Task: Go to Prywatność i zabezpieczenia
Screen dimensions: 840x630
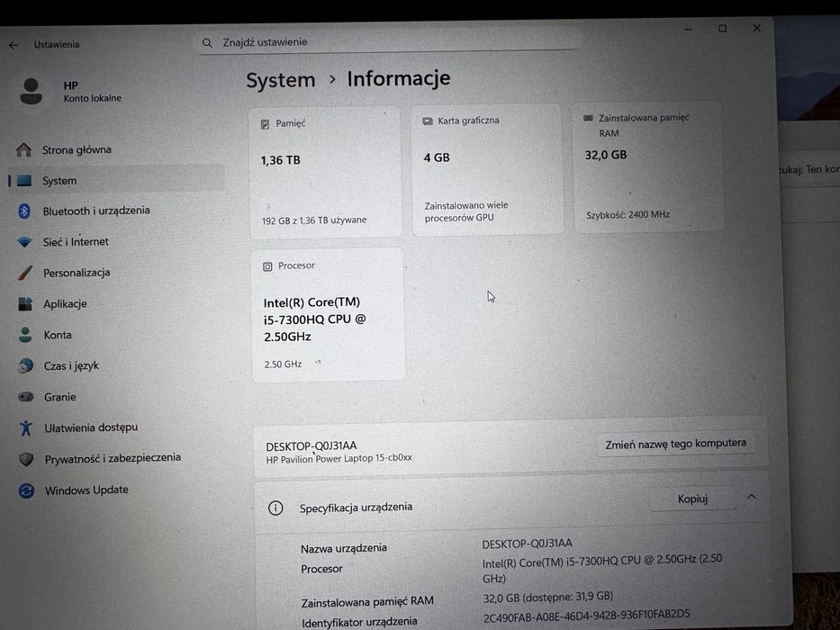Action: [x=113, y=459]
